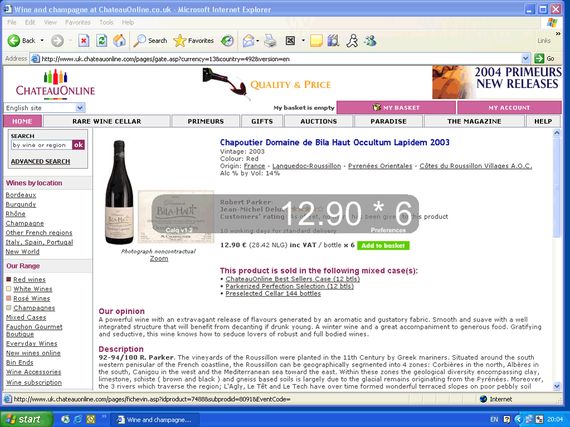Select the AUCTIONS tab
Screen dimensions: 570x427
click(318, 121)
